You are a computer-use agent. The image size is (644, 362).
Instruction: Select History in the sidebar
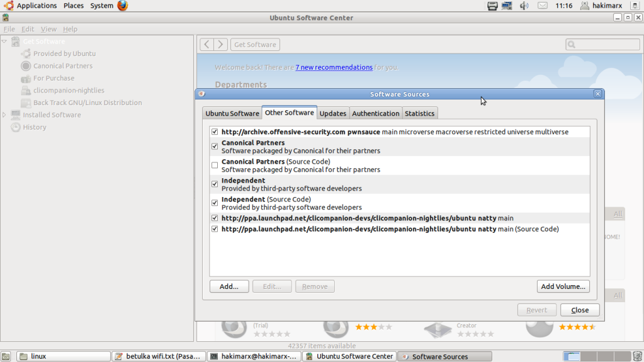[35, 127]
